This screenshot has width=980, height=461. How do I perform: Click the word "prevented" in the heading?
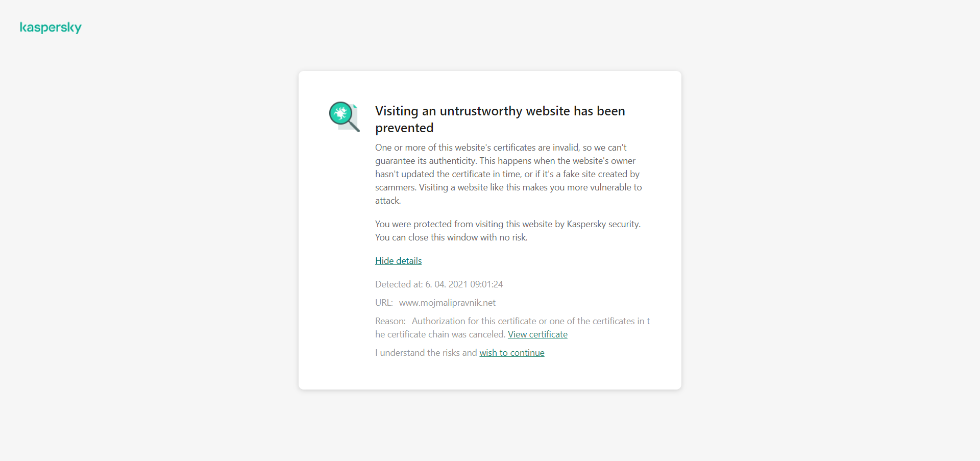tap(404, 128)
